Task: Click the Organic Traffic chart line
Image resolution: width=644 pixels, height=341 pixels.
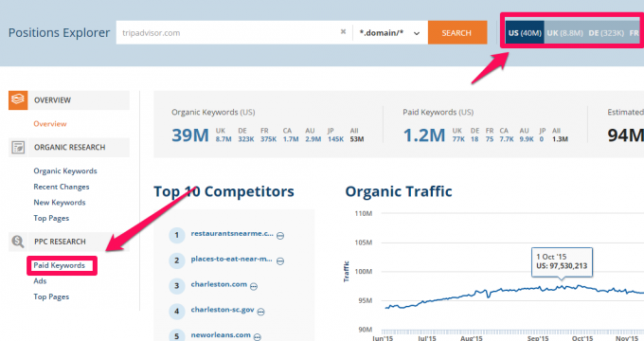Action: pos(513,289)
